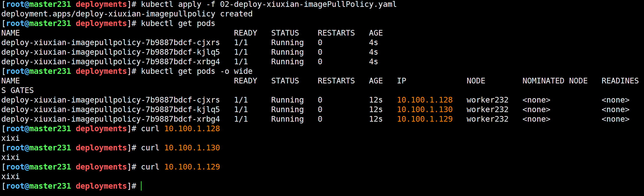644x196 pixels.
Task: Click the 'kubectl get pods -o wide' command
Action: click(x=197, y=71)
